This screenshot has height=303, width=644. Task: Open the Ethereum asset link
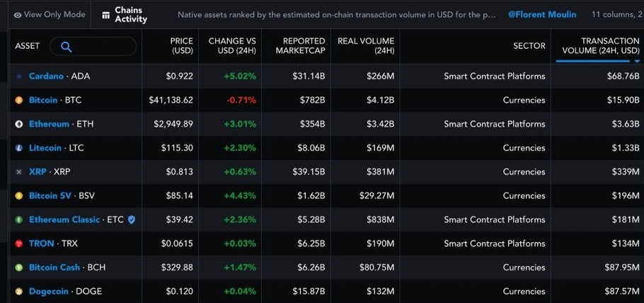point(49,124)
